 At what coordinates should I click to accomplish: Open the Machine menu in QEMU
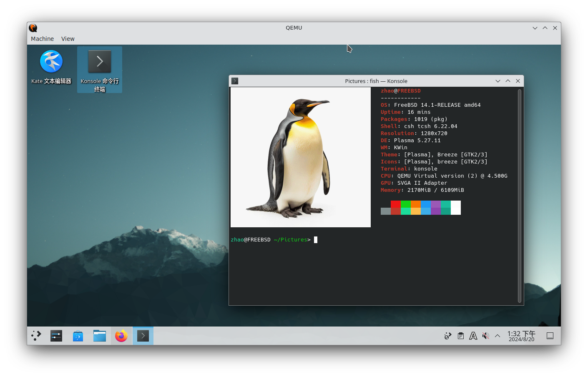(42, 38)
